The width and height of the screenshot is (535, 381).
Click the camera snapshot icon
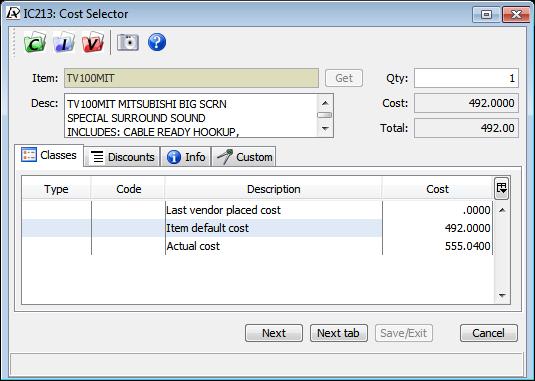128,42
